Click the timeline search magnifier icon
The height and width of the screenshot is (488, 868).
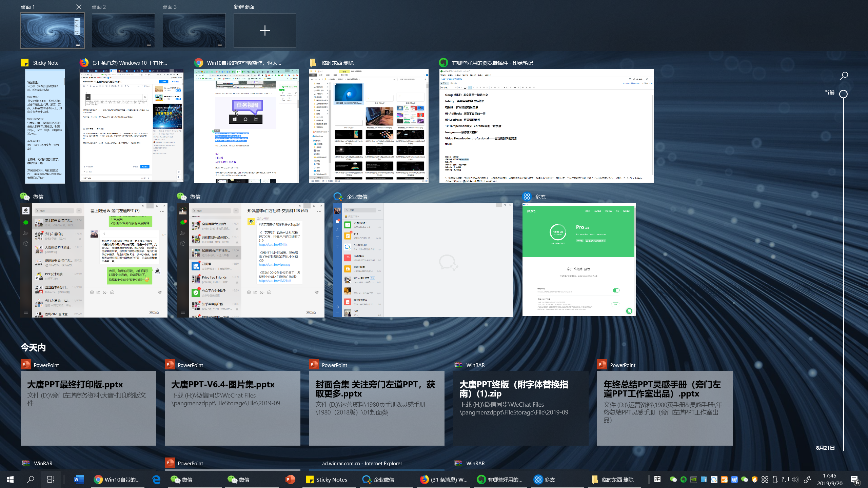844,76
